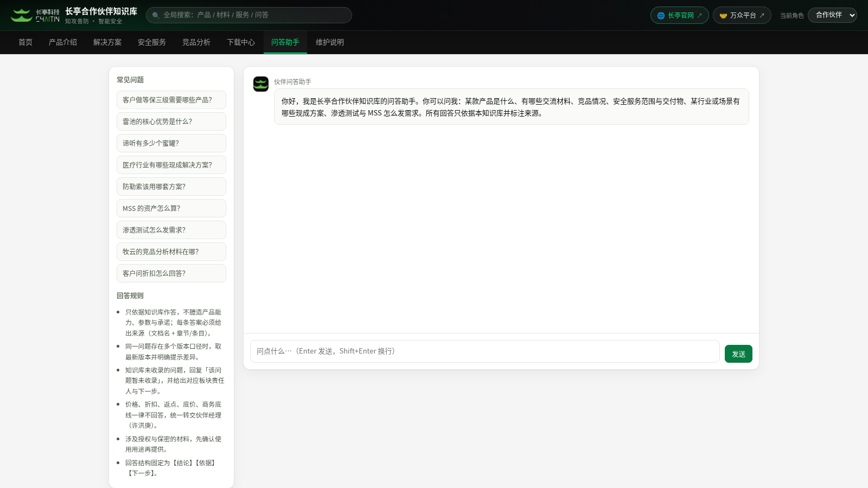Image resolution: width=868 pixels, height=488 pixels.
Task: Click the globe icon beside 长亭官网
Action: click(661, 16)
